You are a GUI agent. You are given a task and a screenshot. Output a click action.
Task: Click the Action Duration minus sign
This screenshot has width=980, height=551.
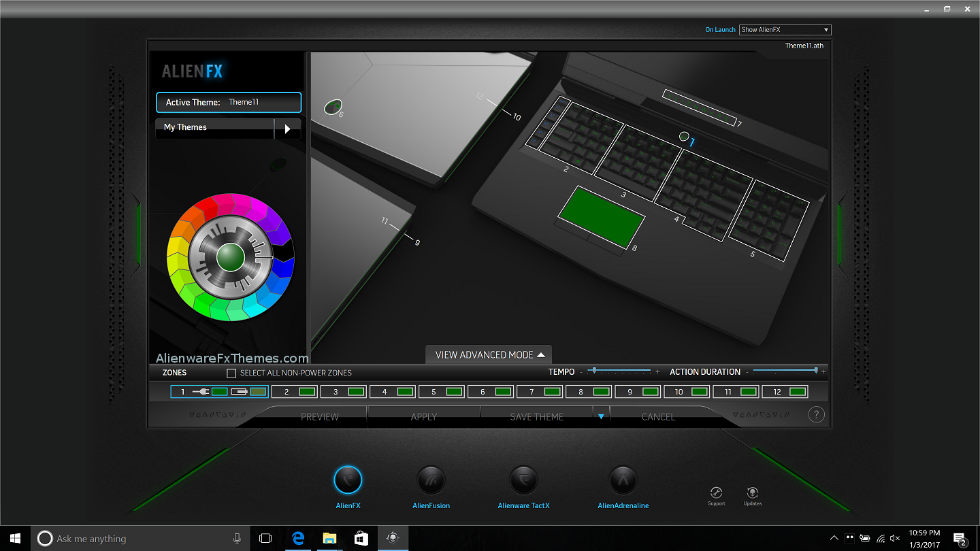747,372
